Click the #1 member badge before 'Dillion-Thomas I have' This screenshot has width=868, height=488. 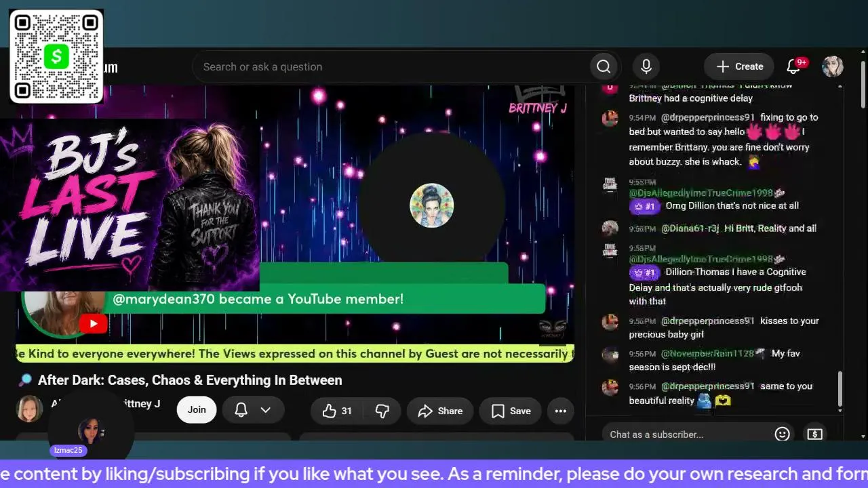[x=645, y=272]
